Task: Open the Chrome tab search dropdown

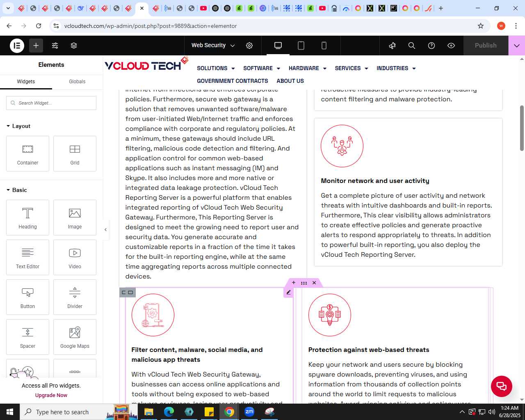Action: 8,8
